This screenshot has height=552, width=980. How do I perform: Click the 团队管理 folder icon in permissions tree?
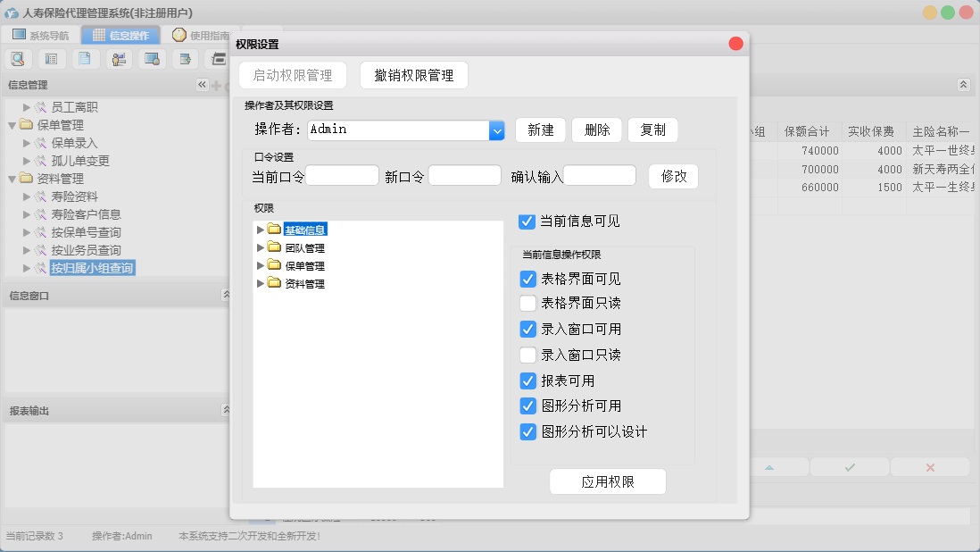pos(274,247)
